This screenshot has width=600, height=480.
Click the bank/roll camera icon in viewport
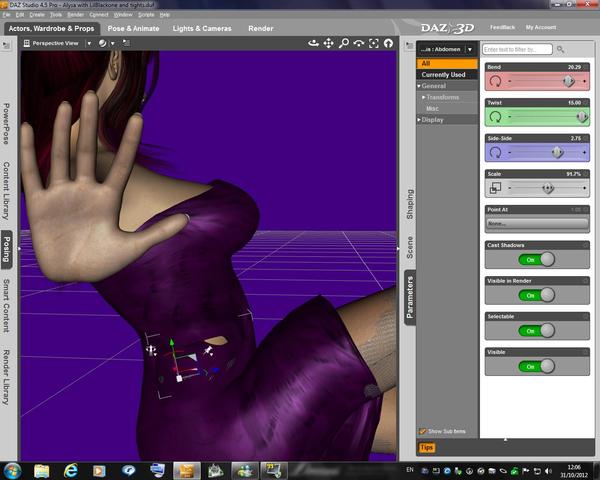point(359,43)
